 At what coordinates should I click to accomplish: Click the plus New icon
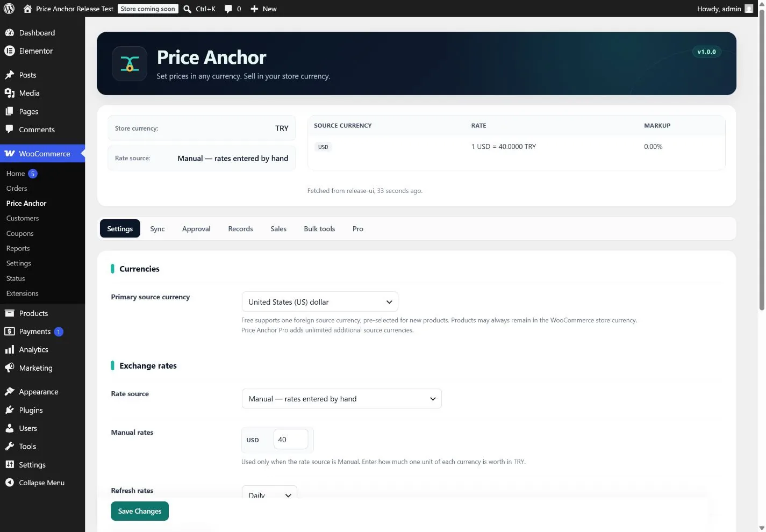tap(255, 9)
